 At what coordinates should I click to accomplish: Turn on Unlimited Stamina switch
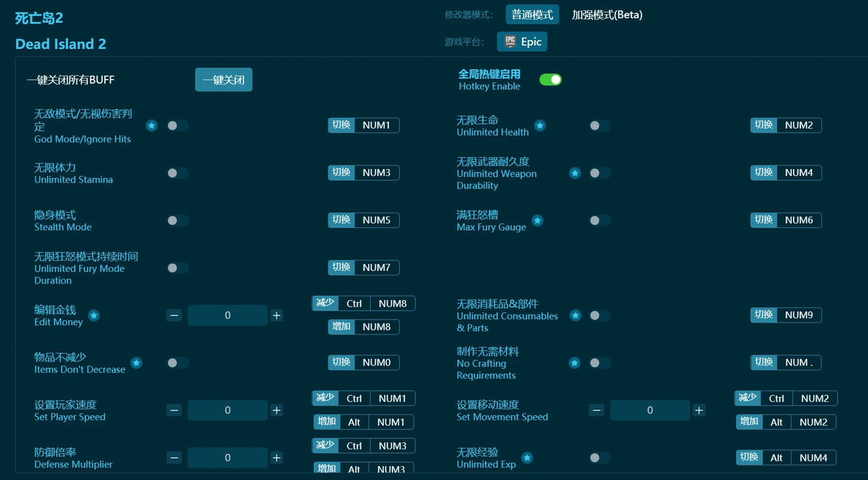[178, 173]
